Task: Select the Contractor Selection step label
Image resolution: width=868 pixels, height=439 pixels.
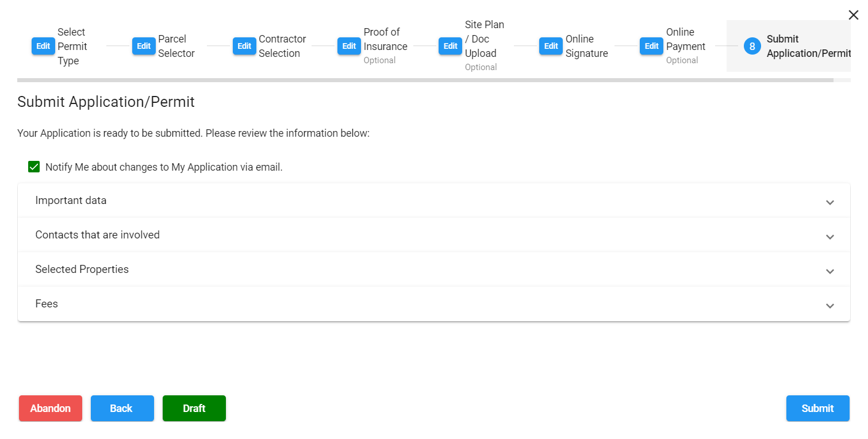Action: tap(282, 47)
